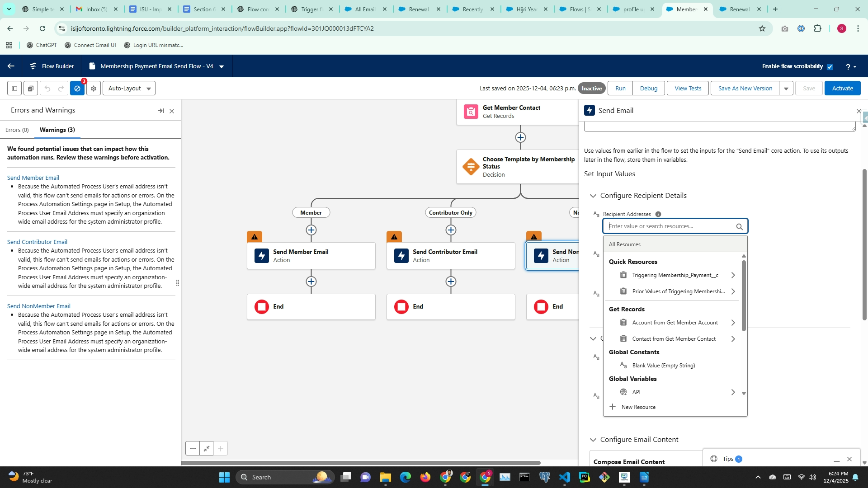Screen dimensions: 868x488
Task: Select Blank Value (Empty String) option
Action: click(x=663, y=366)
